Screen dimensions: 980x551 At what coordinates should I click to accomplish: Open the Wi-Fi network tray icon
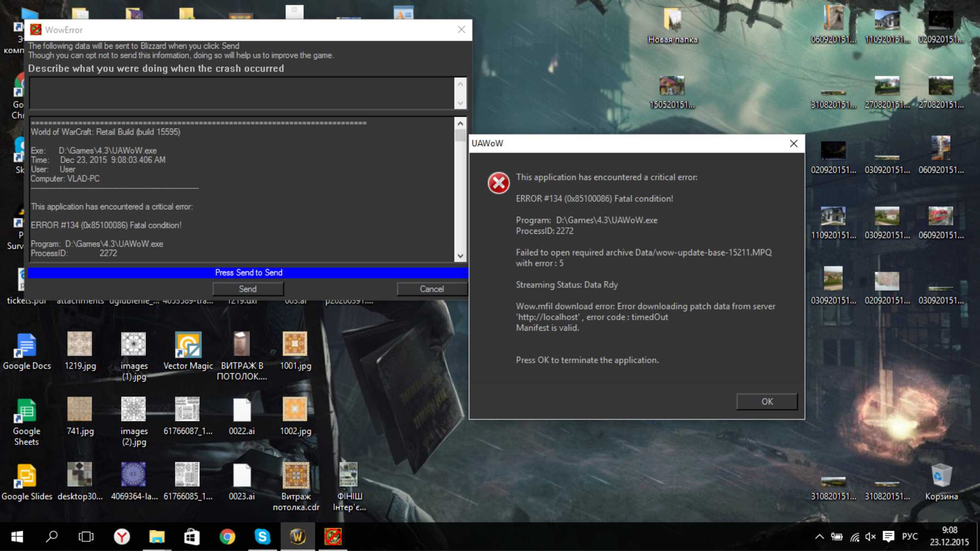854,536
